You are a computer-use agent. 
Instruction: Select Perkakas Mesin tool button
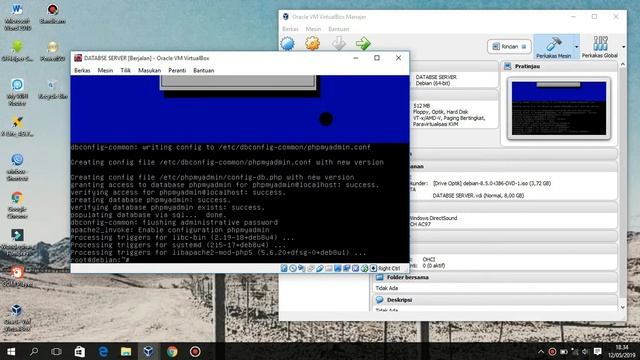(x=553, y=47)
